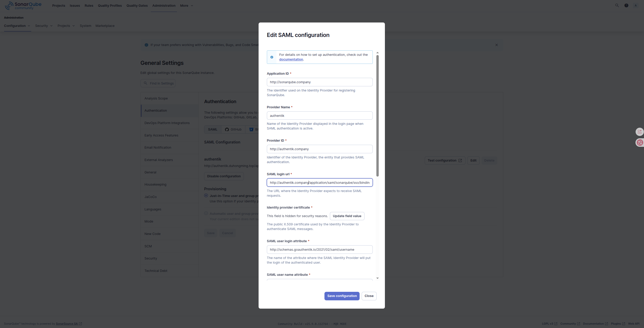The image size is (644, 328).
Task: Click the SonarQube community logo
Action: coord(23,6)
